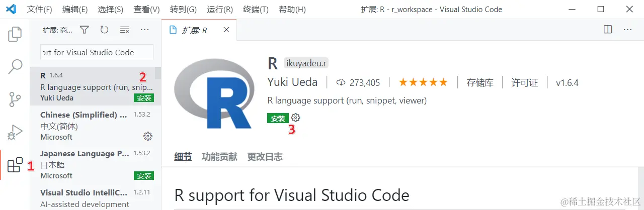Refresh the extensions list
Image resolution: width=644 pixels, height=210 pixels.
[104, 30]
